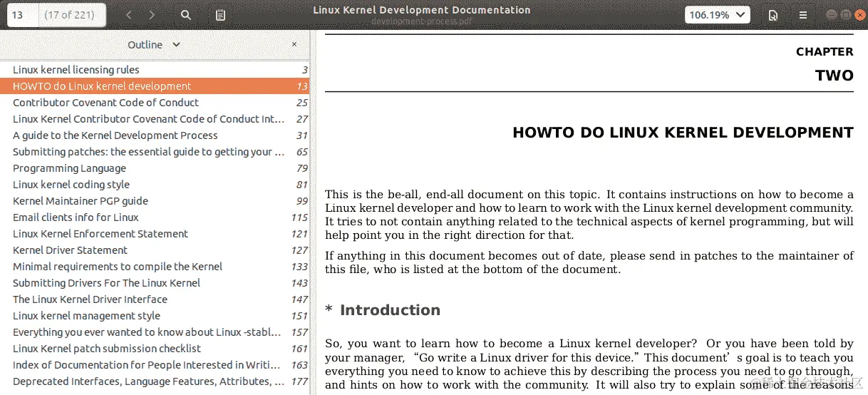Select the Programming Language outline entry
This screenshot has height=395, width=868.
click(x=155, y=168)
